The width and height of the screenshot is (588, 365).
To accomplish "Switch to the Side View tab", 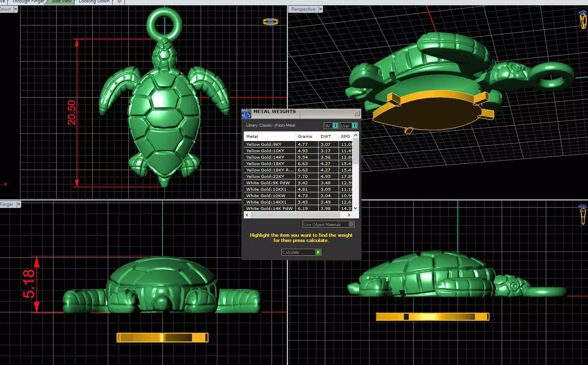I will (61, 2).
